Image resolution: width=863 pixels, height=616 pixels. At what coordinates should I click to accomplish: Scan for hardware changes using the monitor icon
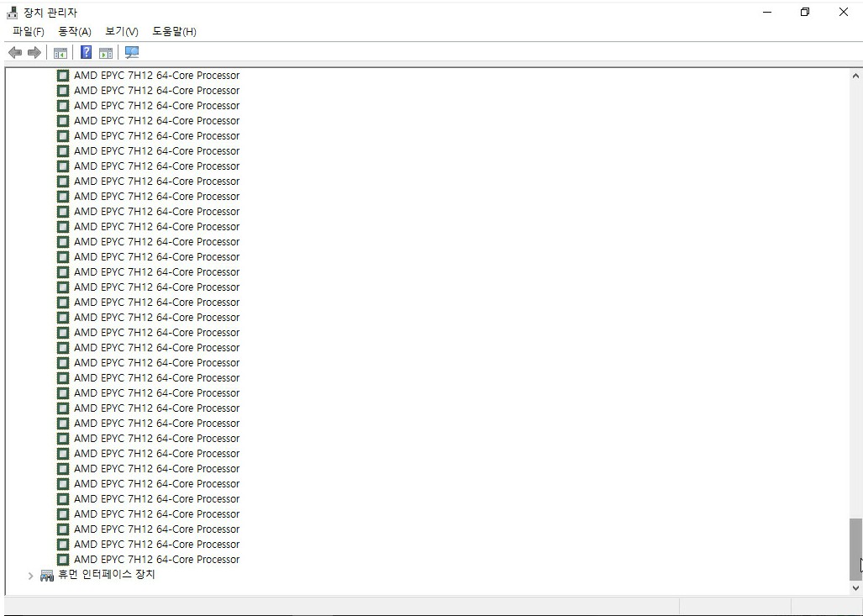point(132,52)
